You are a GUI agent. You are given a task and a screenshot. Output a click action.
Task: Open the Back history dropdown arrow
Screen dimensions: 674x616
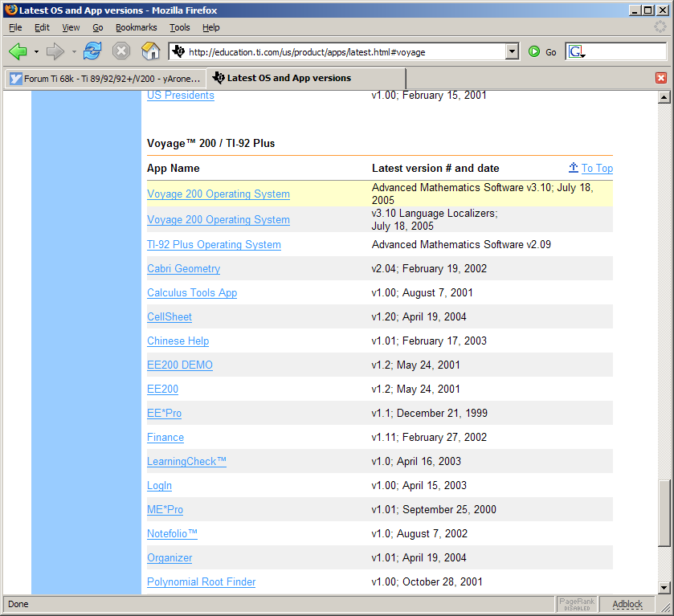(36, 52)
